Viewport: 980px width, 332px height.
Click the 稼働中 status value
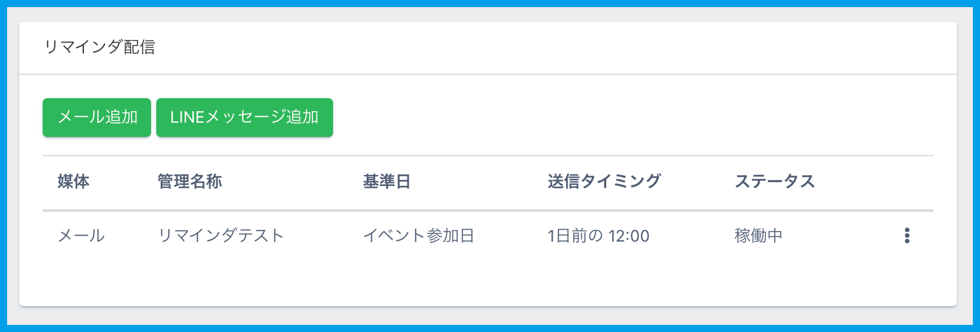coord(759,236)
